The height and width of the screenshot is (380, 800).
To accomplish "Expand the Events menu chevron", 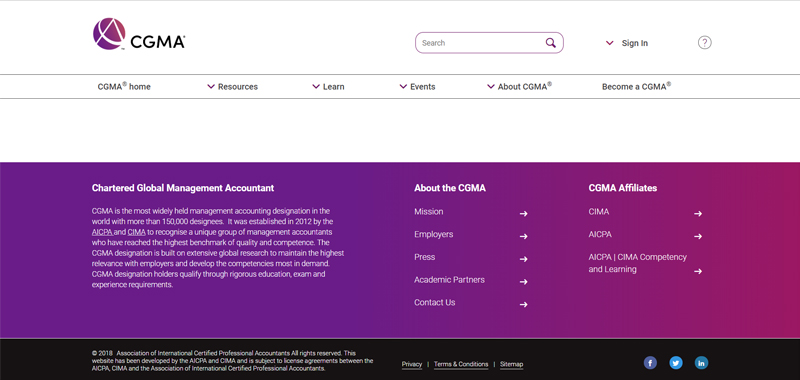I will pyautogui.click(x=403, y=87).
